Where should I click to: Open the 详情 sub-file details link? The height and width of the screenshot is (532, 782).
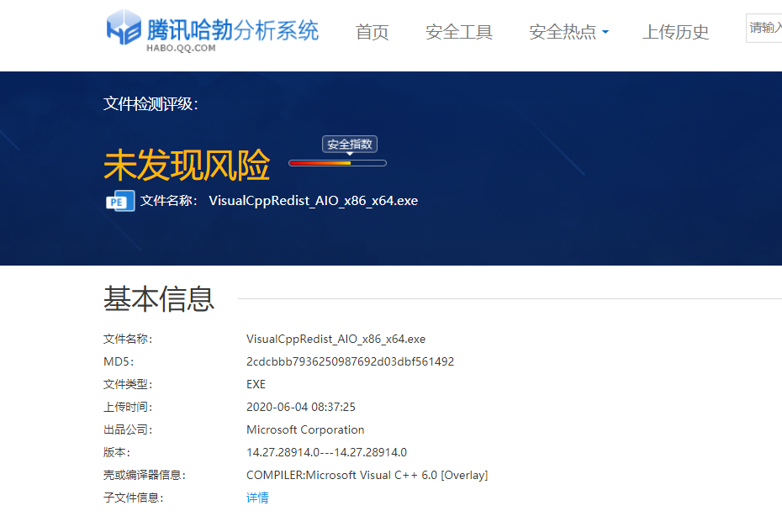click(x=257, y=498)
